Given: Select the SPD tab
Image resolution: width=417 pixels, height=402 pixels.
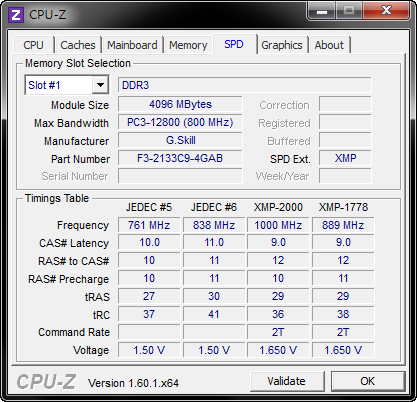Looking at the screenshot, I should [x=234, y=44].
